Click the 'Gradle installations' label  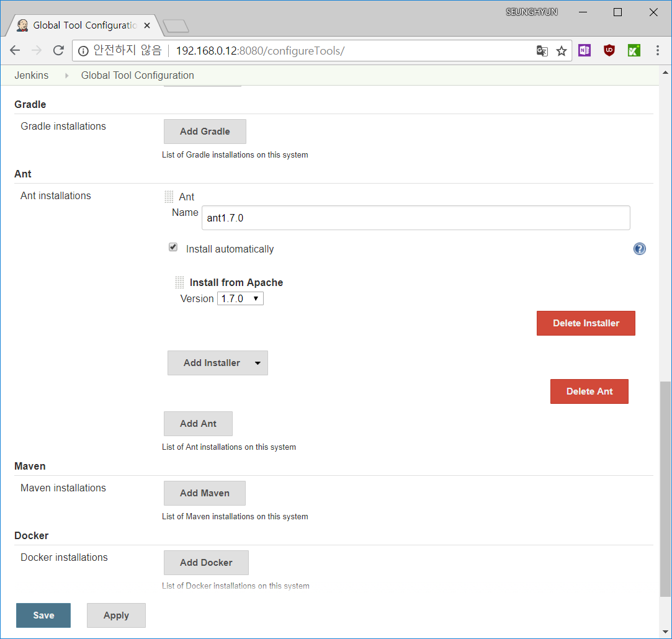pyautogui.click(x=63, y=127)
